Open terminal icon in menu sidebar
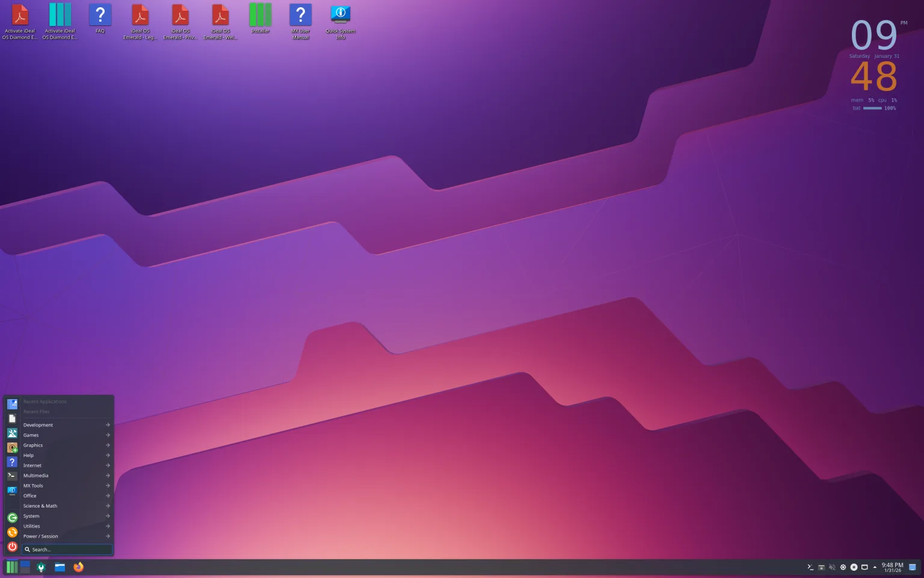 (12, 476)
